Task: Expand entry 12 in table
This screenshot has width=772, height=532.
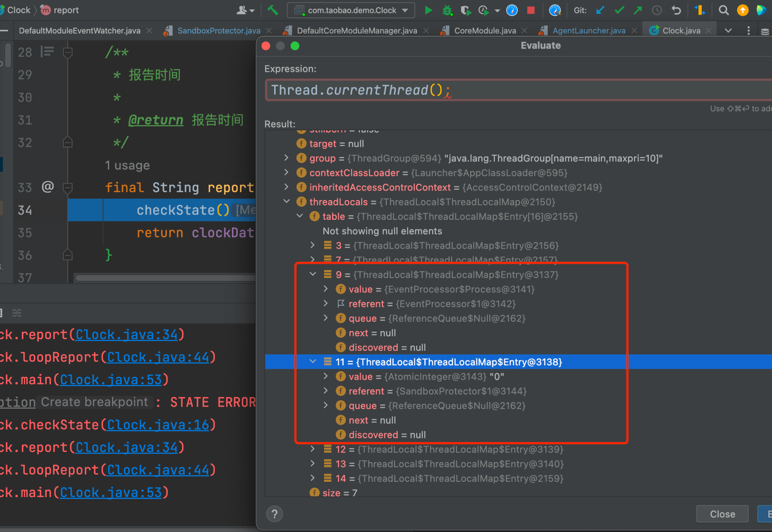Action: pos(312,449)
